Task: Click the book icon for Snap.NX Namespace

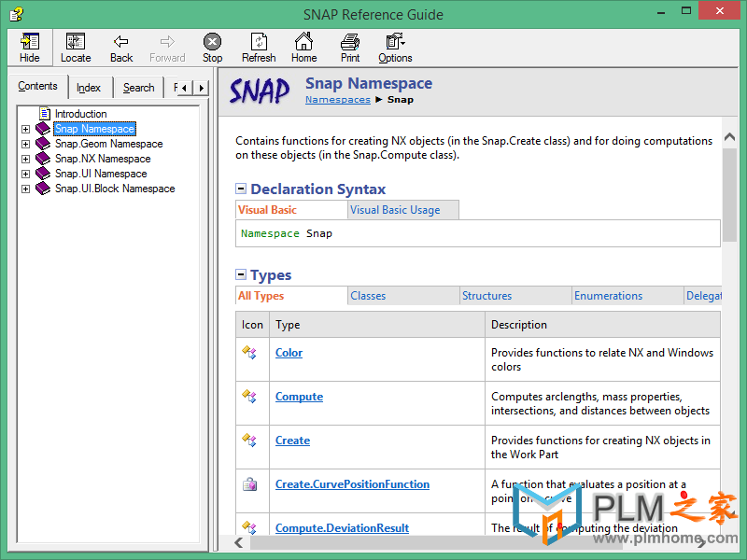Action: coord(43,159)
